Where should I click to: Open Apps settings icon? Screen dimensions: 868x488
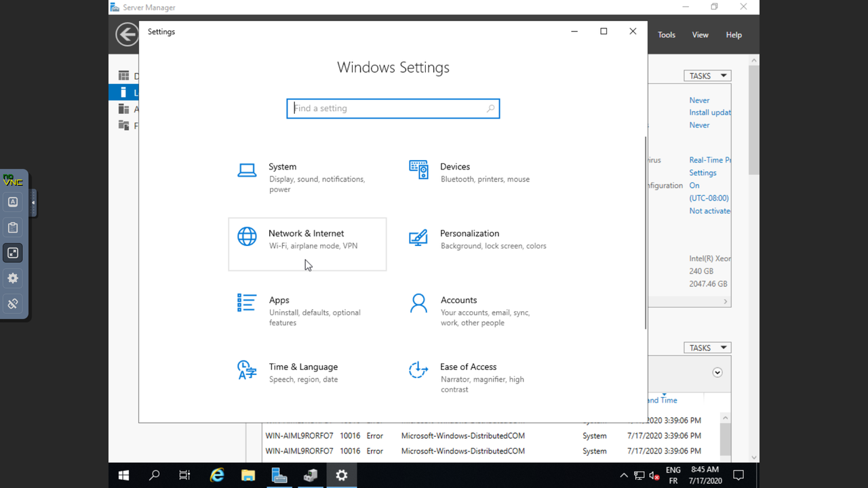tap(247, 302)
